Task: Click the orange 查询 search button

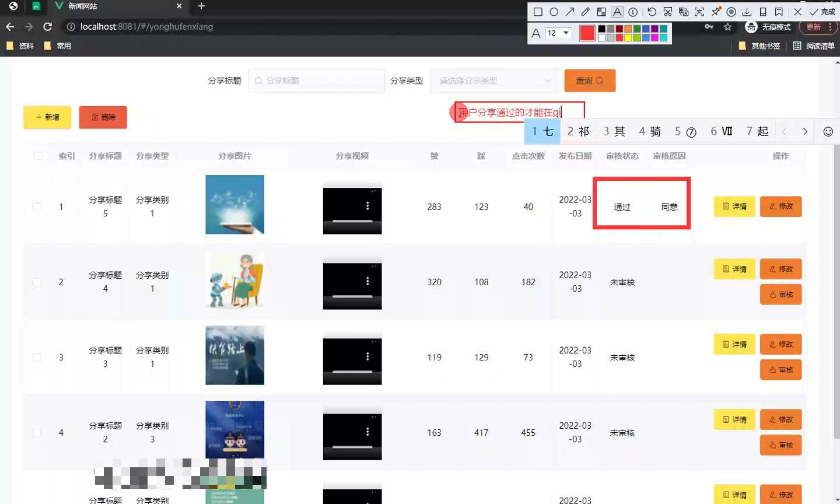Action: pyautogui.click(x=590, y=80)
